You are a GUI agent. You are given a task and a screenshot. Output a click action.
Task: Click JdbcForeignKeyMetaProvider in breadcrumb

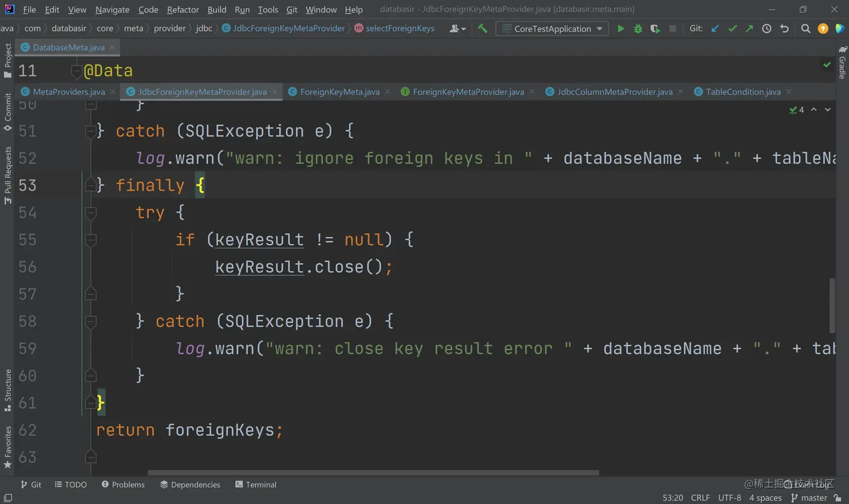click(284, 28)
